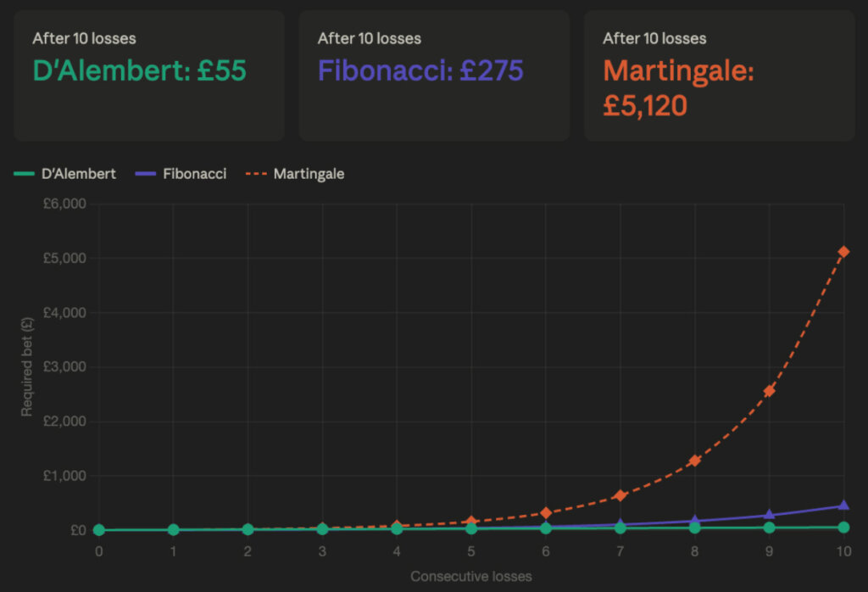Select the Fibonacci triangle marker at 9 losses
Image resolution: width=868 pixels, height=592 pixels.
pos(769,515)
